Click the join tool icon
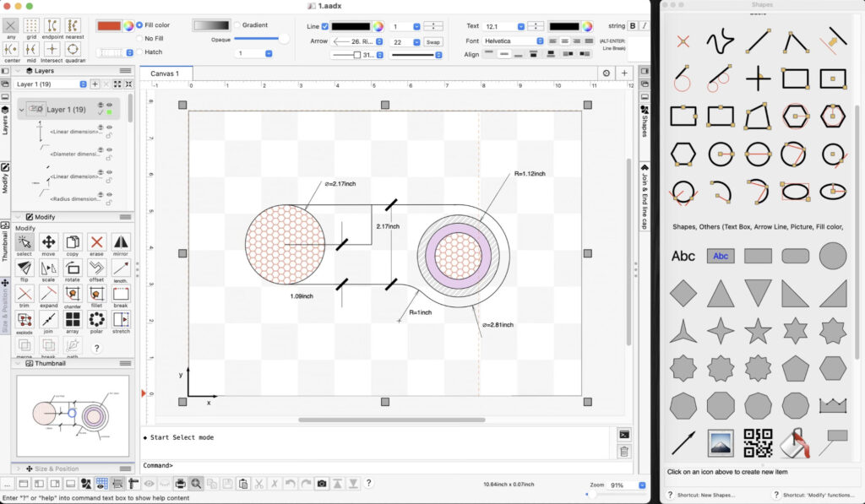This screenshot has height=504, width=865. (48, 320)
